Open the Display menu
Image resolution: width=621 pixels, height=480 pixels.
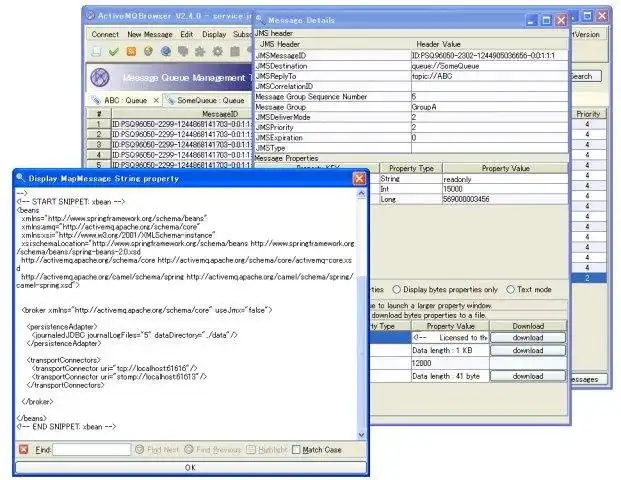214,34
